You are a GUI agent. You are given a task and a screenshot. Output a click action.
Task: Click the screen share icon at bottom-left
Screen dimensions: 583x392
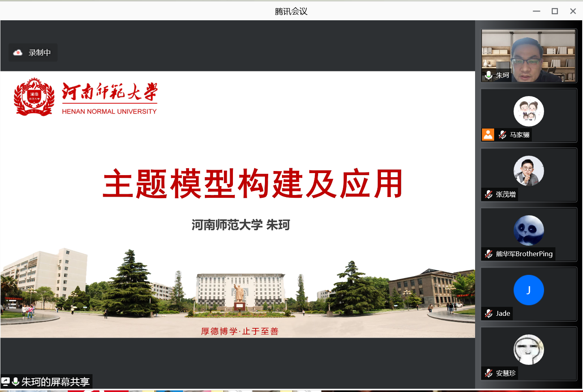point(5,381)
